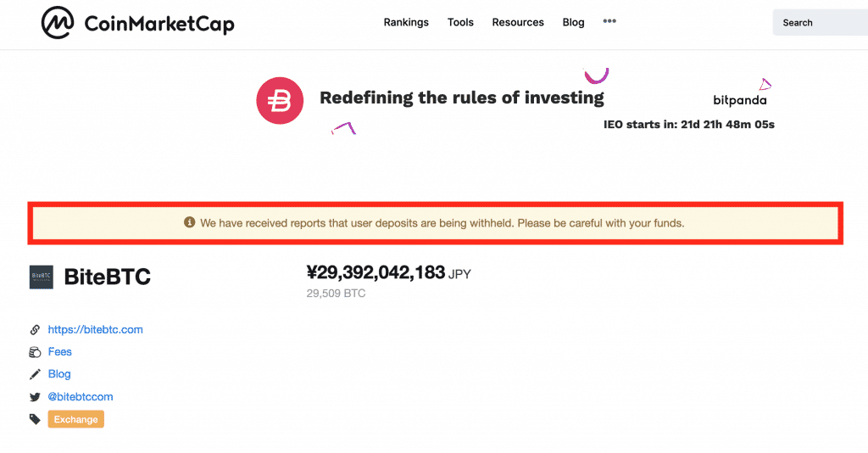868x453 pixels.
Task: Click the CoinMarketCap logo icon
Action: click(58, 23)
